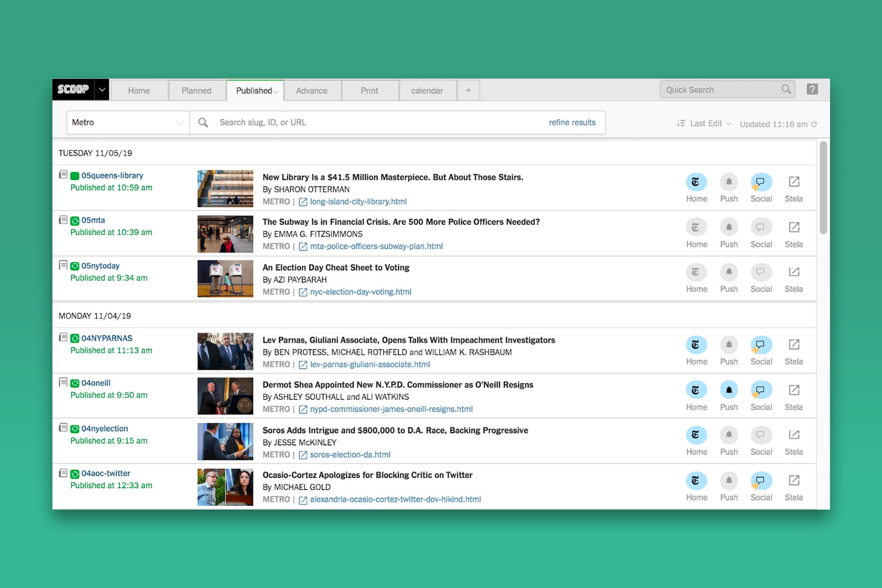Open soros-election-da.html link
This screenshot has height=588, width=882.
[350, 455]
